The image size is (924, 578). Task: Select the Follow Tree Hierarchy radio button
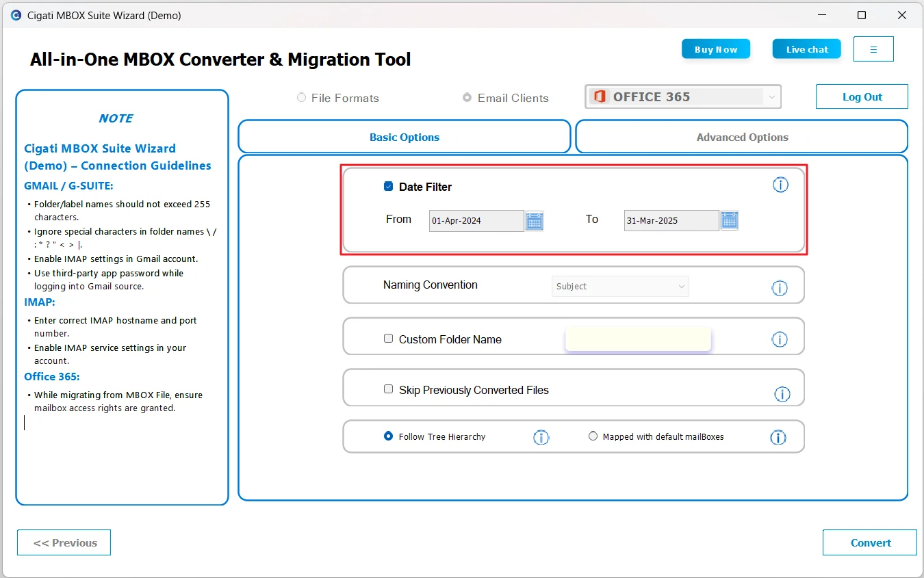[x=389, y=436]
